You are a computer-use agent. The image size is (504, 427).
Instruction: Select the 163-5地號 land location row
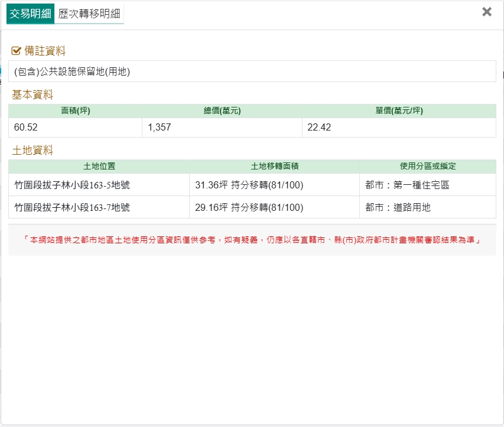pyautogui.click(x=72, y=185)
